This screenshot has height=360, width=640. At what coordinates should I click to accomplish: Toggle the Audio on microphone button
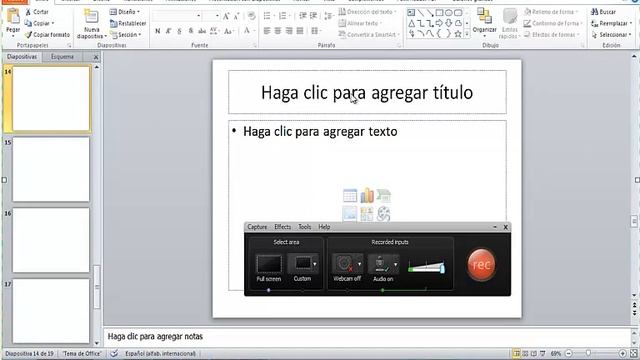pos(383,268)
